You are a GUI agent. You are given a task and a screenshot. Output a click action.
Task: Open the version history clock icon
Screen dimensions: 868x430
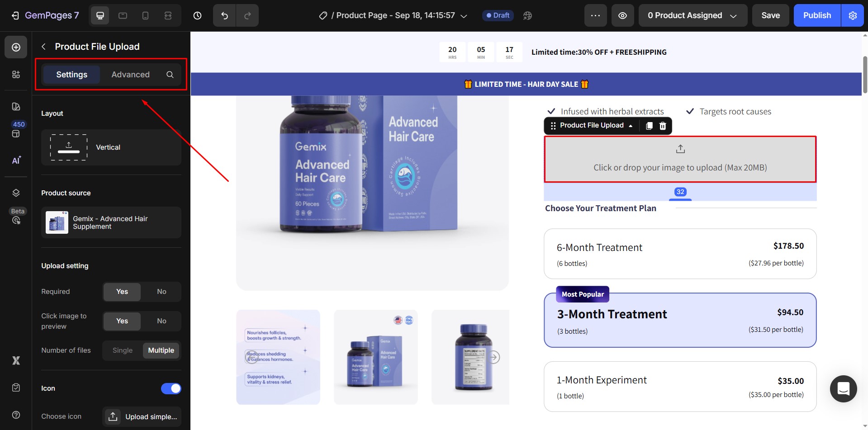click(x=197, y=15)
